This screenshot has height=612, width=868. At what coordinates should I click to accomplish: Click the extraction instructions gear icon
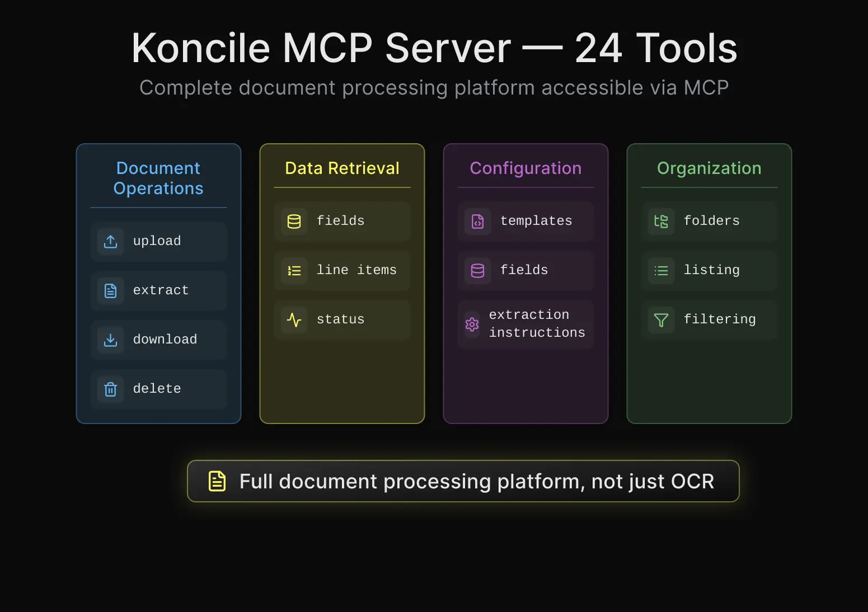(472, 324)
